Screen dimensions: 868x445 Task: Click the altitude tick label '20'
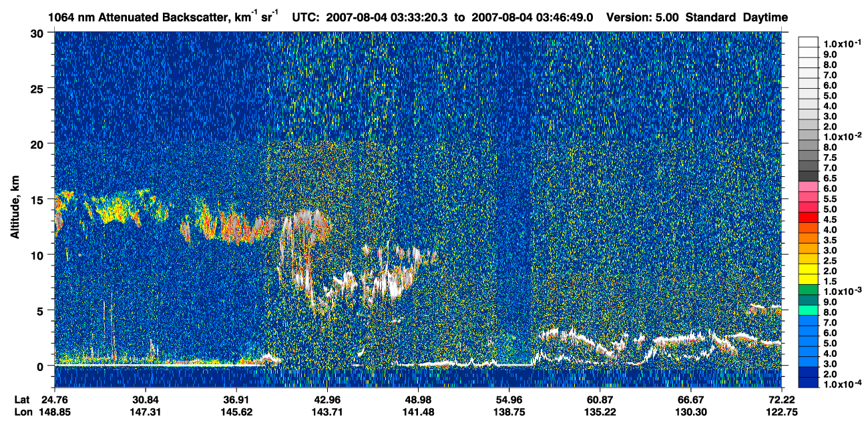39,143
